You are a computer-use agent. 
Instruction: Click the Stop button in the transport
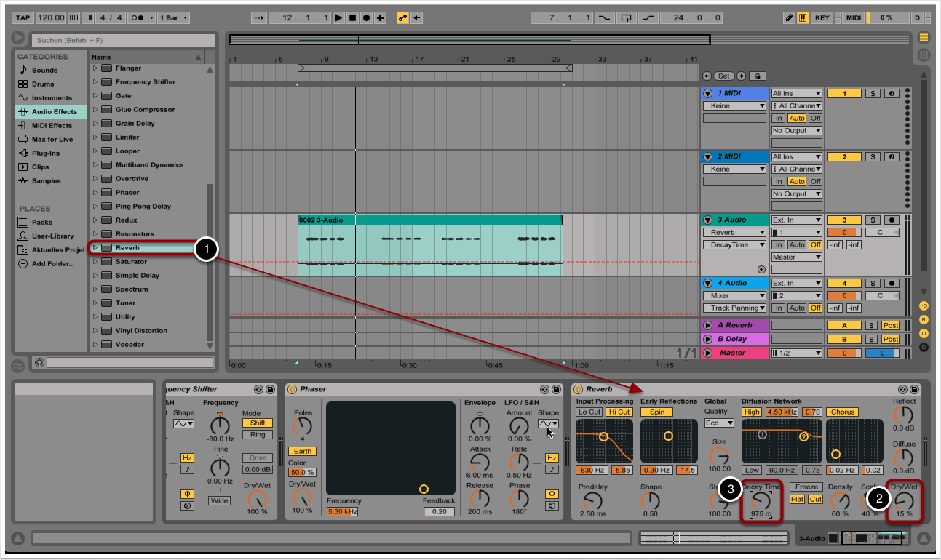coord(352,17)
